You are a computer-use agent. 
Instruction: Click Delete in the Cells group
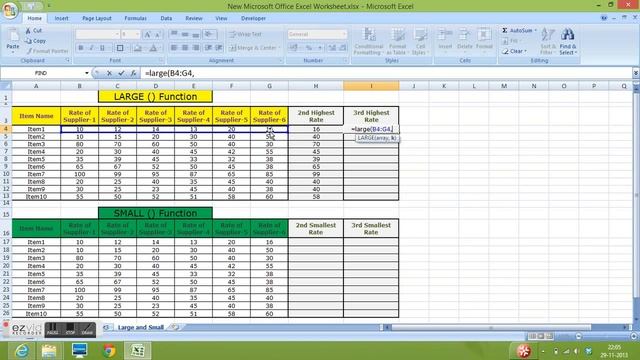pos(464,41)
